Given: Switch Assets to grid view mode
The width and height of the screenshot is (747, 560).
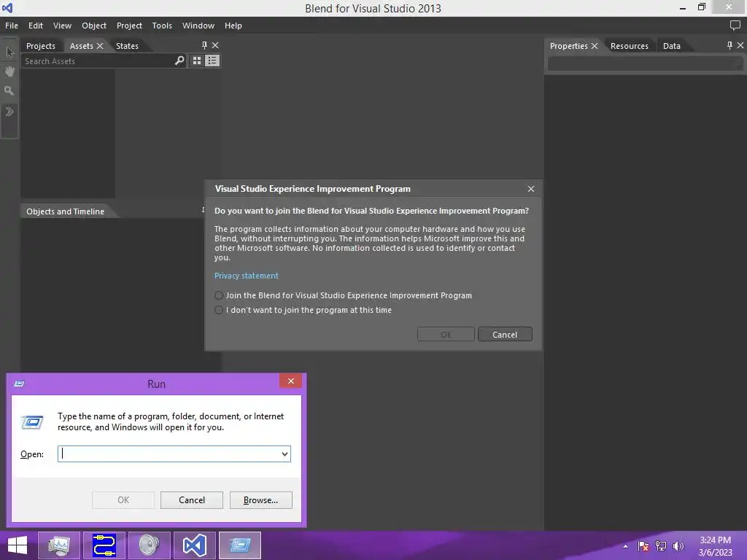Looking at the screenshot, I should click(197, 61).
